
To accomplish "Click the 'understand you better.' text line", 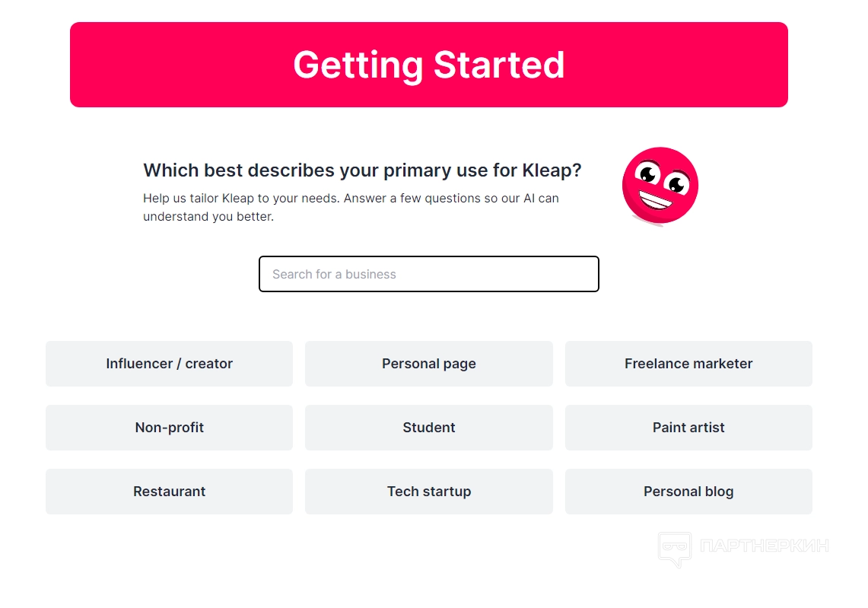I will coord(208,216).
